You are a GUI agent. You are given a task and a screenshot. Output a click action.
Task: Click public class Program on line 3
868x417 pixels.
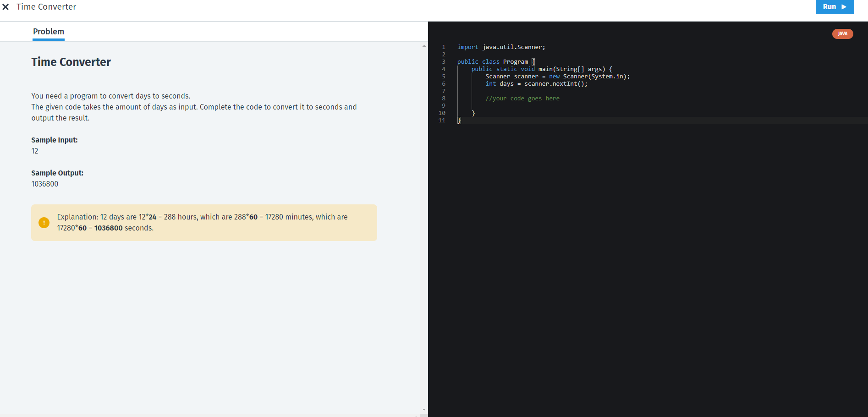(x=494, y=61)
